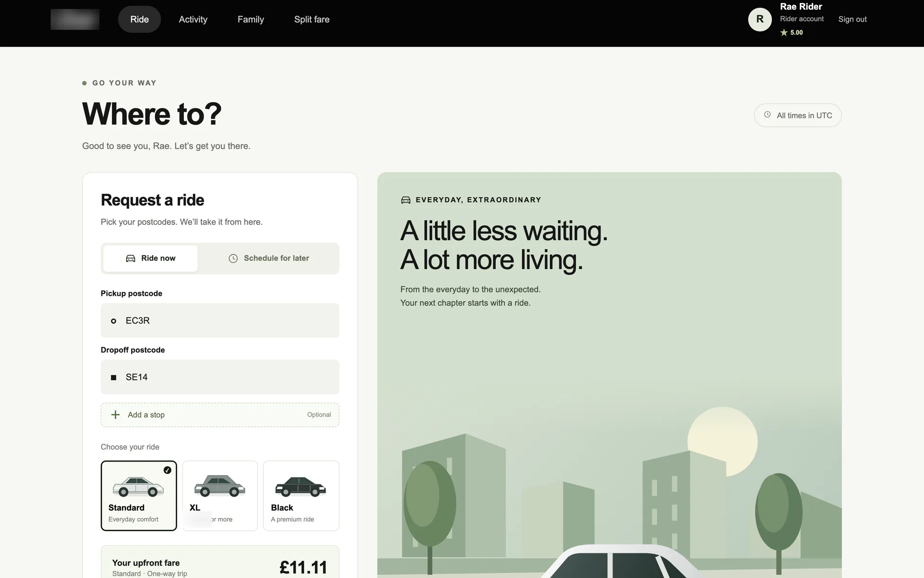Edit the Dropoff postcode field SE14
The width and height of the screenshot is (924, 578).
(x=220, y=377)
